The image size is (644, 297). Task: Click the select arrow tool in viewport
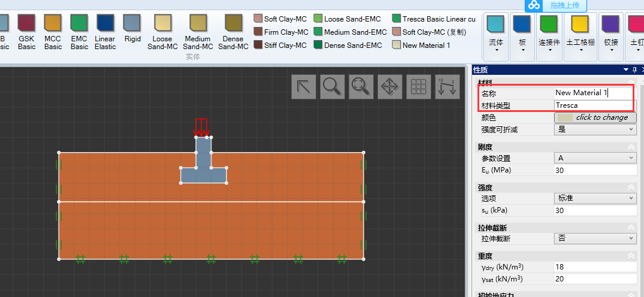pyautogui.click(x=304, y=87)
